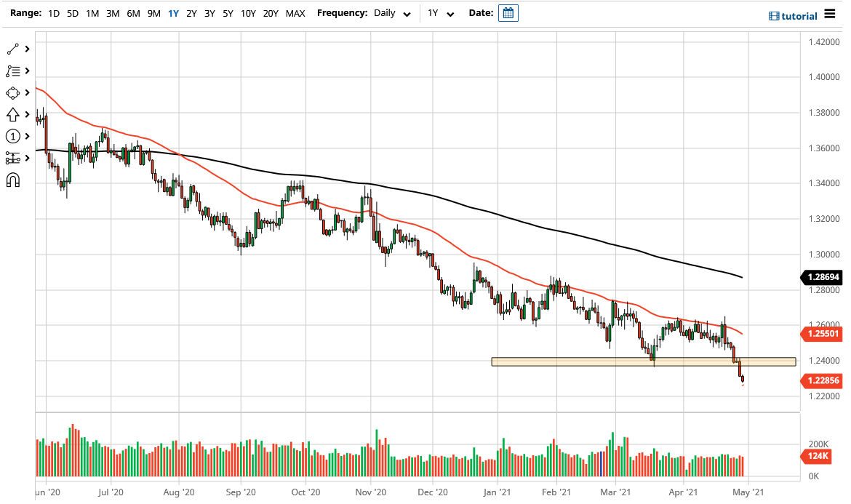Select the trend line drawing tool
The image size is (851, 504).
(15, 49)
